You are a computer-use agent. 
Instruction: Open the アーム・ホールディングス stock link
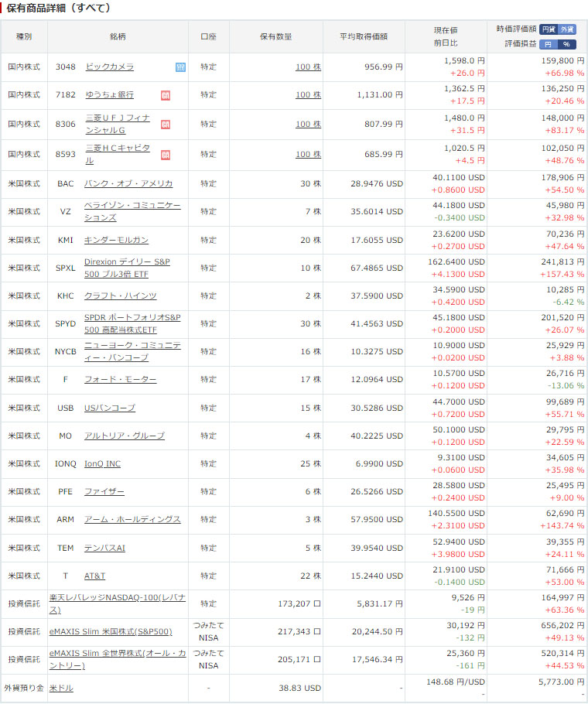tap(132, 520)
